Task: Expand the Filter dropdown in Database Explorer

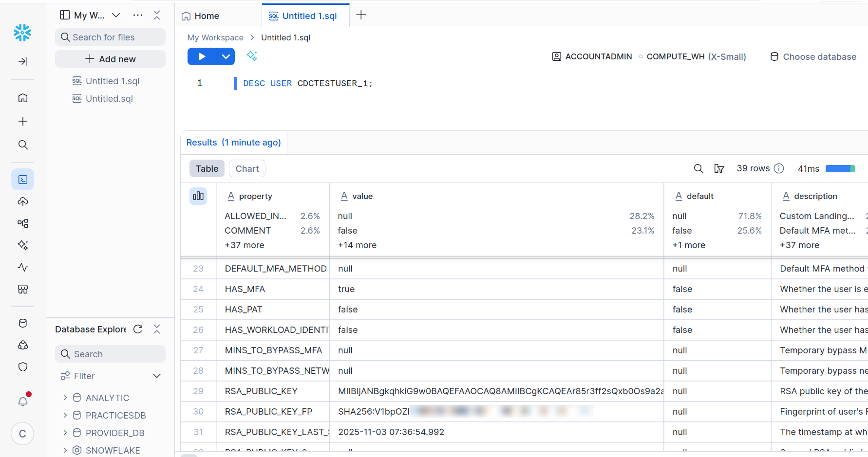Action: point(157,376)
